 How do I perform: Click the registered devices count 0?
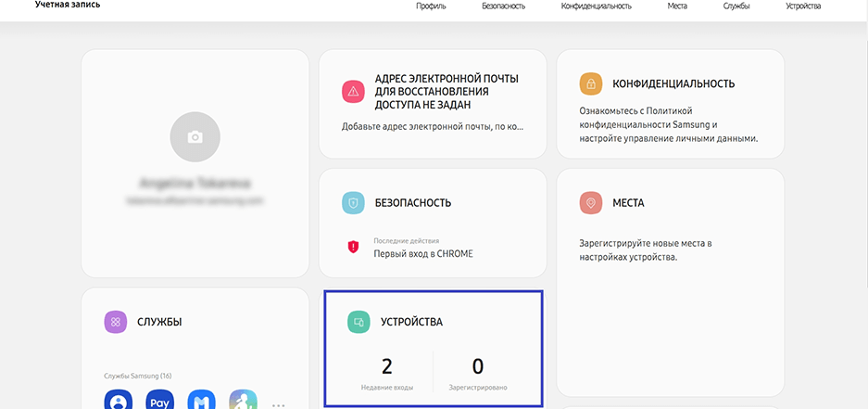[x=478, y=366]
